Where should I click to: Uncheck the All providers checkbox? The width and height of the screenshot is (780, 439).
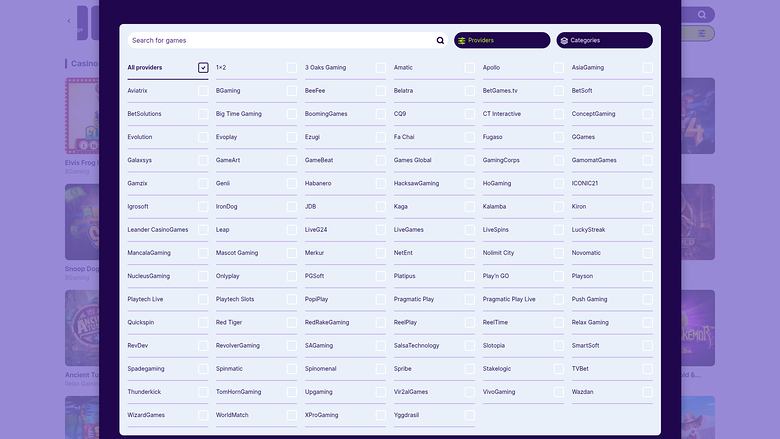click(203, 68)
